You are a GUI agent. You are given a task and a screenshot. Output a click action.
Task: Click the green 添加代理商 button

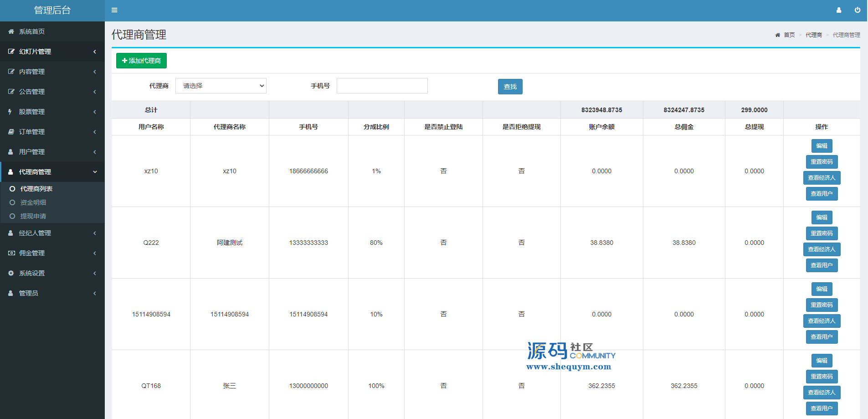click(x=141, y=61)
